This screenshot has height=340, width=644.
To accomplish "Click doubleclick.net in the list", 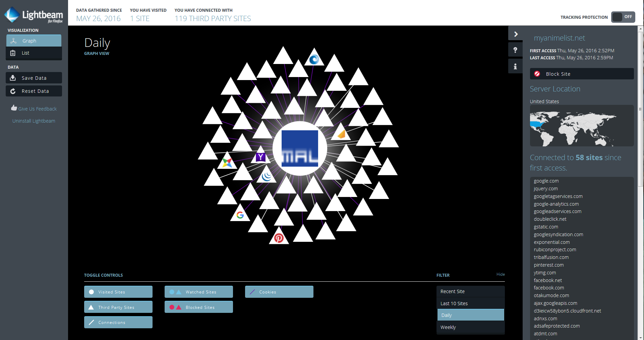I will click(550, 219).
